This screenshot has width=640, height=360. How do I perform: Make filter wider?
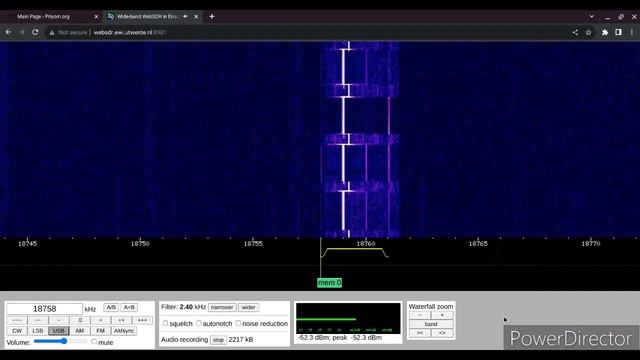249,307
